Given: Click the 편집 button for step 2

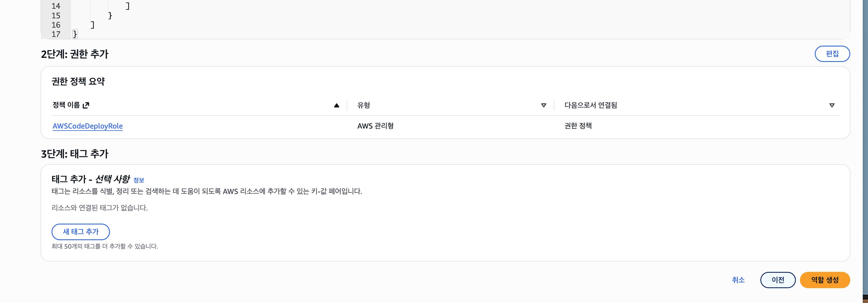Looking at the screenshot, I should tap(832, 54).
